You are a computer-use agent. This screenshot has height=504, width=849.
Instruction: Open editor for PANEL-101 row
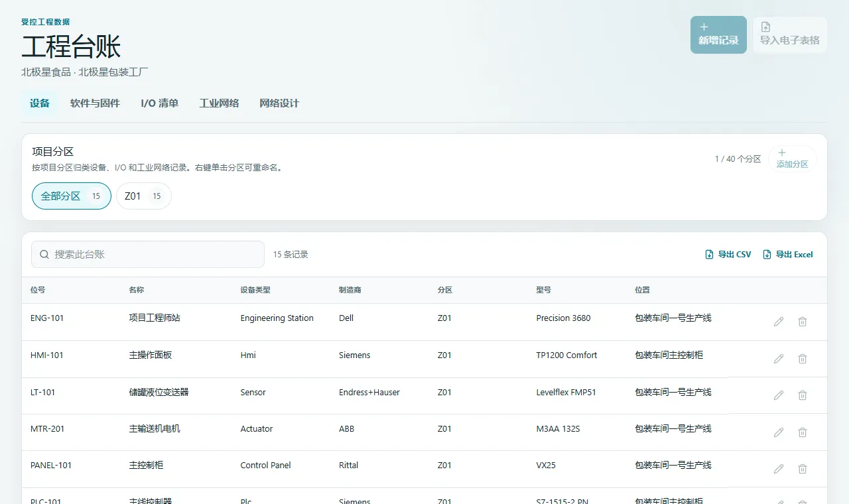click(x=779, y=469)
